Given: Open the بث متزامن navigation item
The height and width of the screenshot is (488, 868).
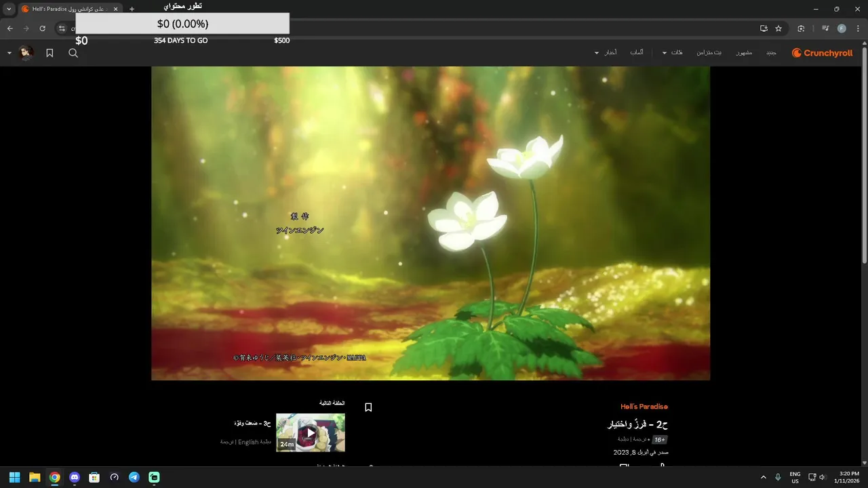Looking at the screenshot, I should [x=709, y=53].
